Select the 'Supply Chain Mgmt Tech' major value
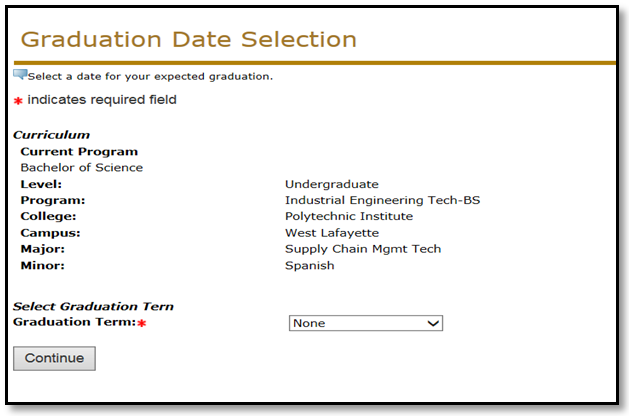The image size is (630, 417). [x=363, y=249]
